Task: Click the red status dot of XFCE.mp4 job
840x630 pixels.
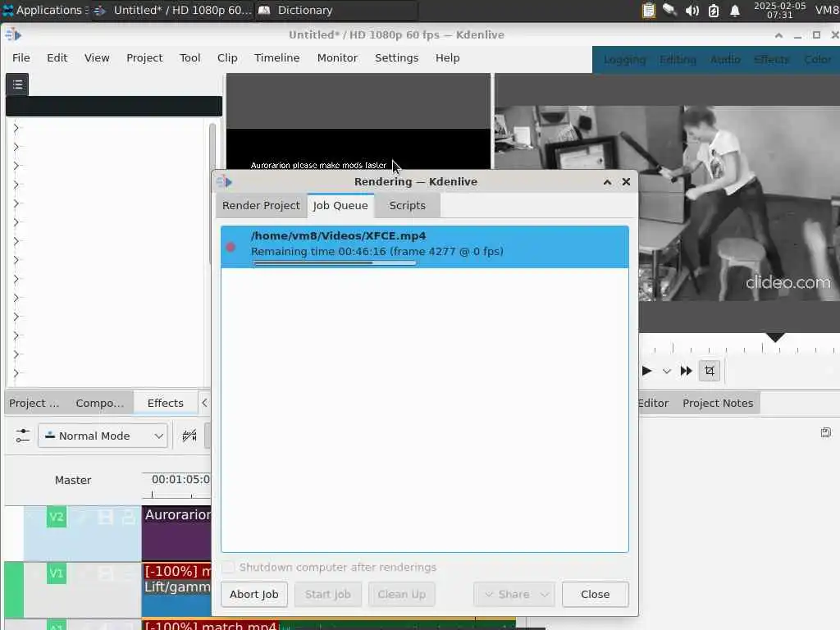Action: (x=231, y=247)
